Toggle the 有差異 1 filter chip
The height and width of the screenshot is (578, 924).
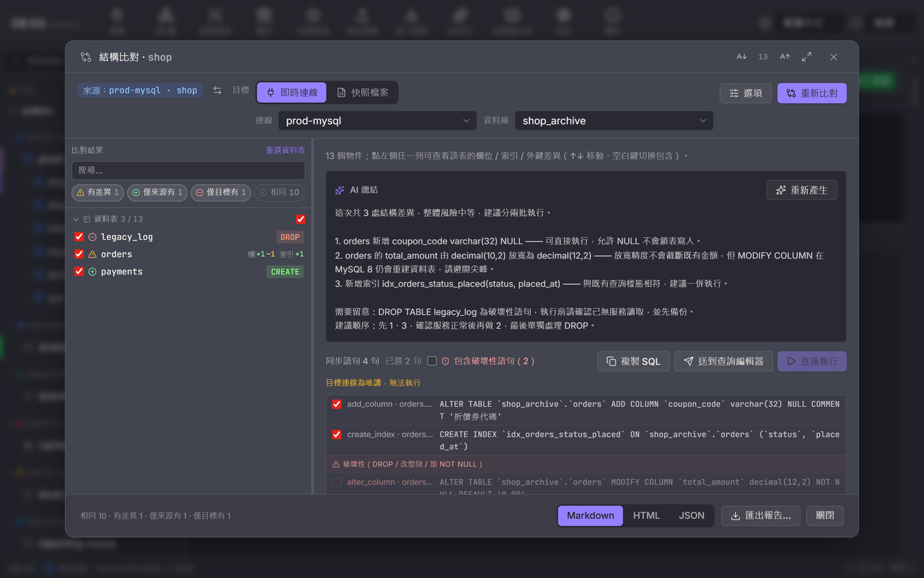(98, 192)
